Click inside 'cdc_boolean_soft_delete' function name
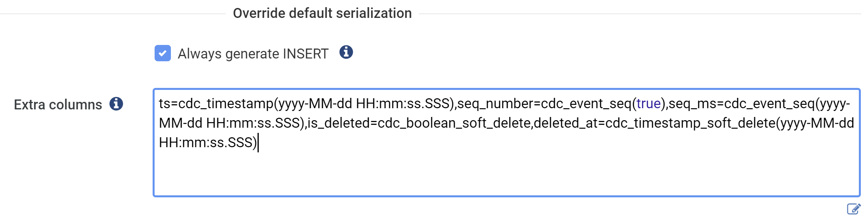This screenshot has width=868, height=220. click(x=454, y=123)
